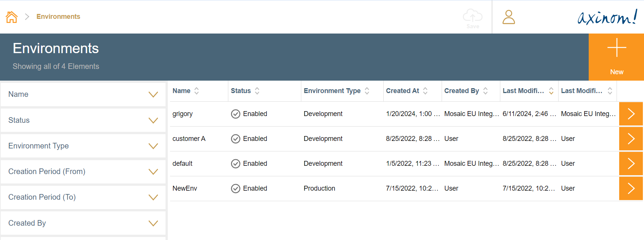Image resolution: width=644 pixels, height=240 pixels.
Task: Expand the Created By filter
Action: 83,223
